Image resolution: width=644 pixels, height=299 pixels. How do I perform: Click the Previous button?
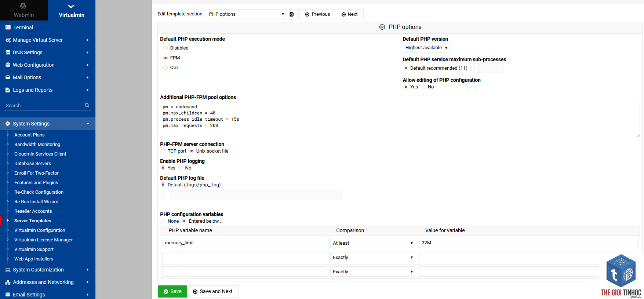(318, 14)
